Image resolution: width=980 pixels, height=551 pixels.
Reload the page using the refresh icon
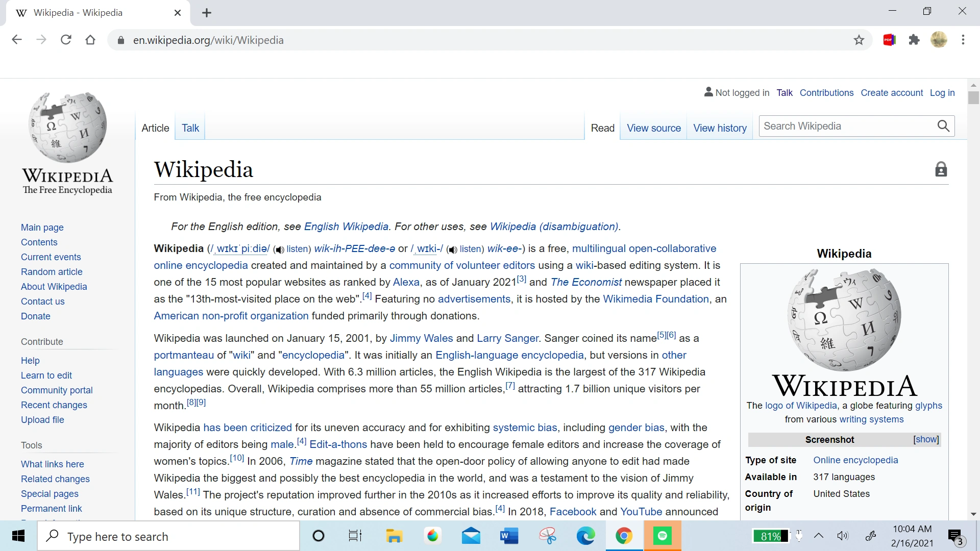click(x=66, y=40)
